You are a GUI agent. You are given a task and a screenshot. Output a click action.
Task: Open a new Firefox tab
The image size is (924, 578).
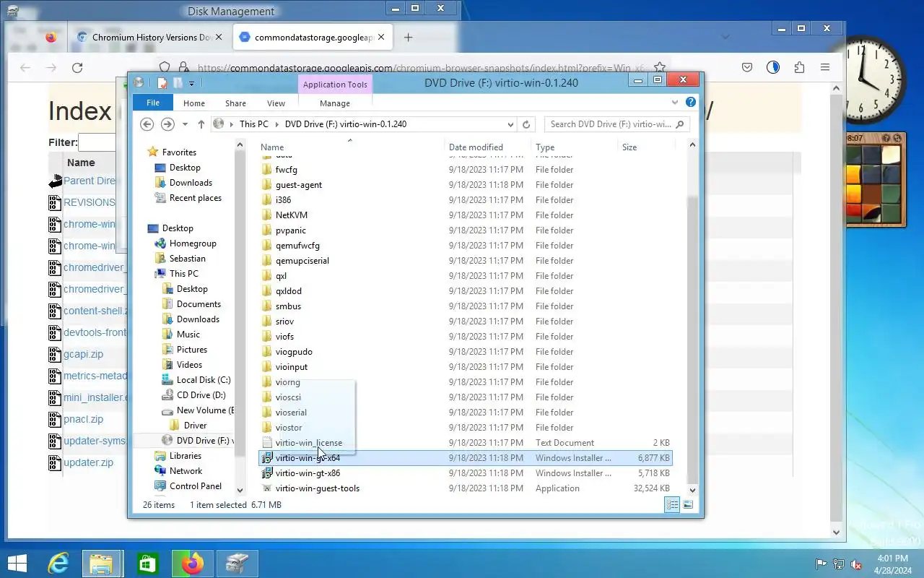pos(408,38)
